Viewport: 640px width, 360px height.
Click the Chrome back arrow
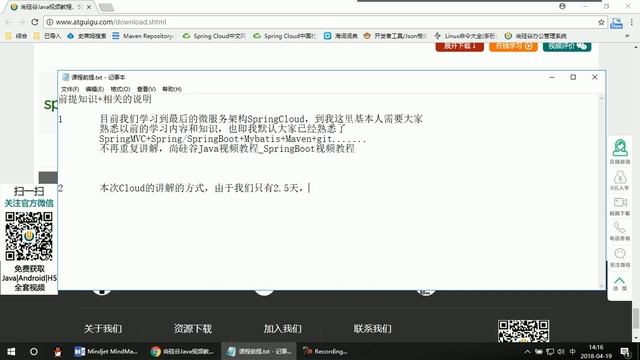pyautogui.click(x=9, y=22)
